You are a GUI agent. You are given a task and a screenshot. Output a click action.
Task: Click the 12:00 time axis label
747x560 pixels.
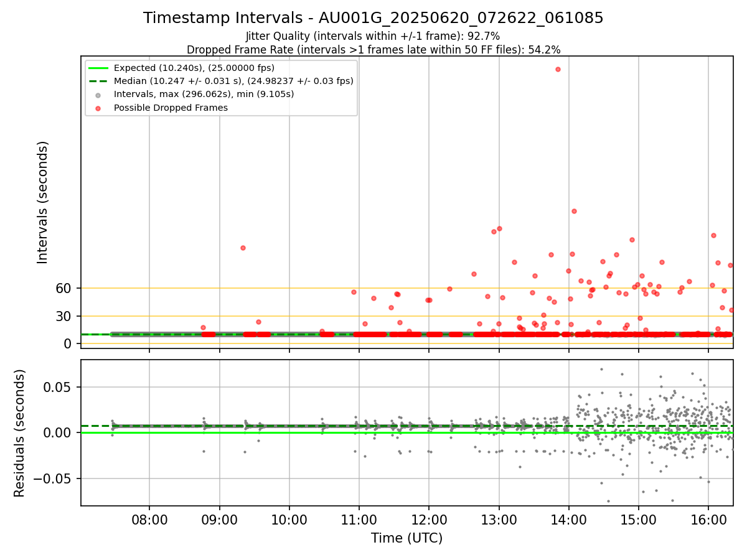tap(429, 519)
